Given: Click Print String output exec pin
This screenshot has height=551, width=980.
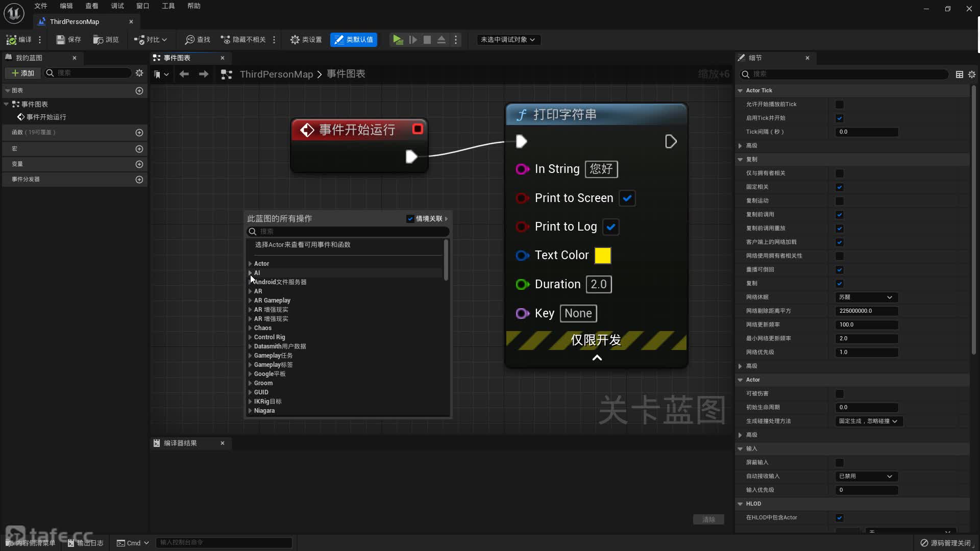Looking at the screenshot, I should (x=671, y=141).
